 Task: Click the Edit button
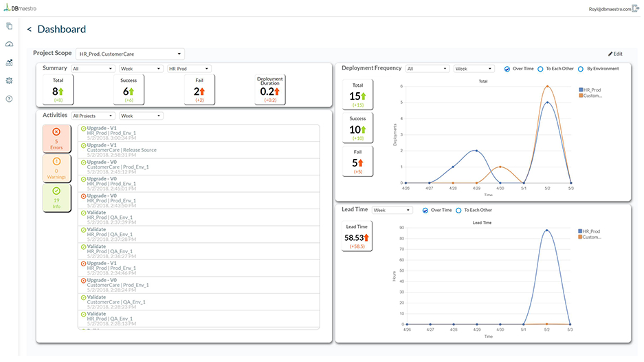[615, 54]
